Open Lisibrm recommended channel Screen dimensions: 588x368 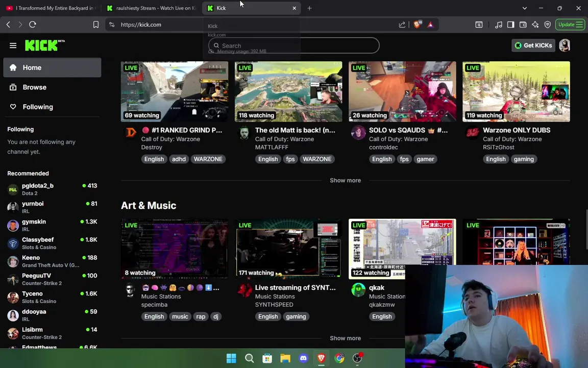[x=52, y=333]
